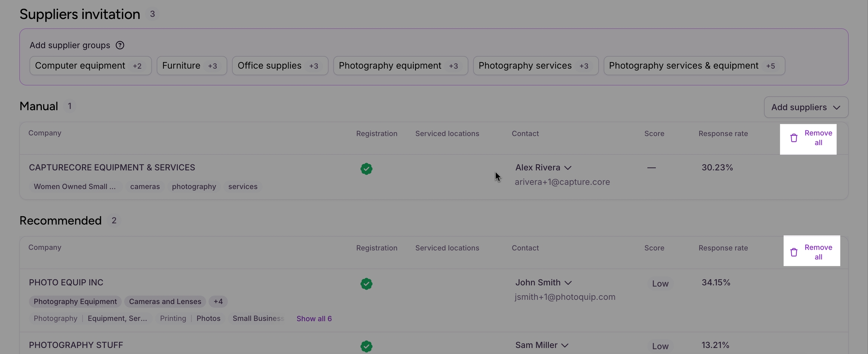Screen dimensions: 868x354
Task: Click Photography Stuff's green registration badge
Action: (366, 346)
